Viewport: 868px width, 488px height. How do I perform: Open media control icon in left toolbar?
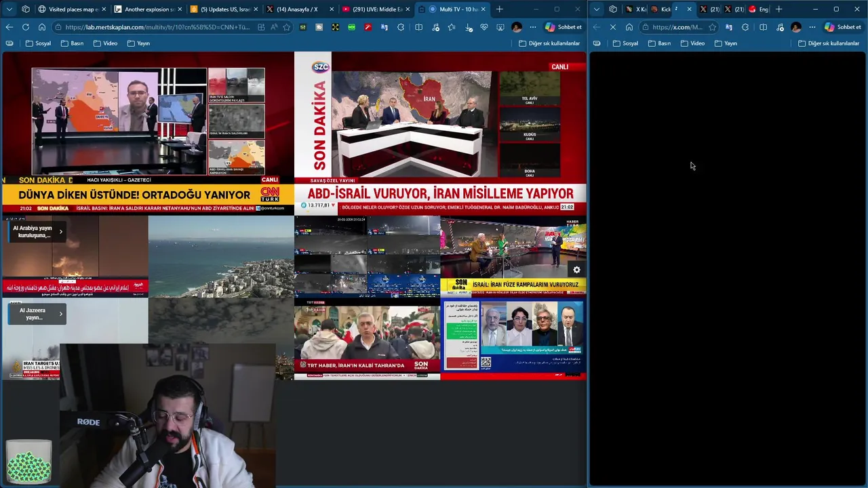point(435,27)
